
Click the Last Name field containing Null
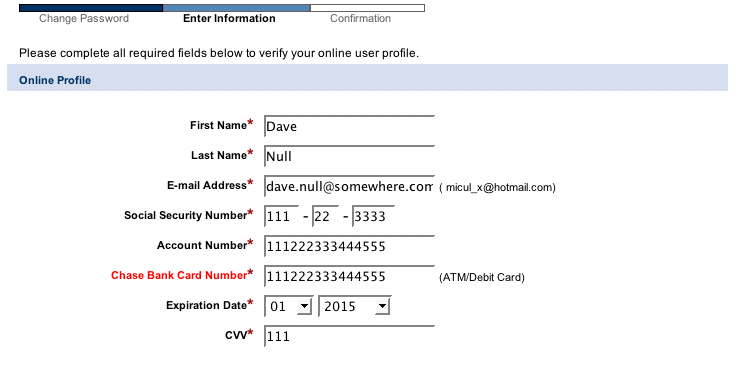click(x=349, y=156)
